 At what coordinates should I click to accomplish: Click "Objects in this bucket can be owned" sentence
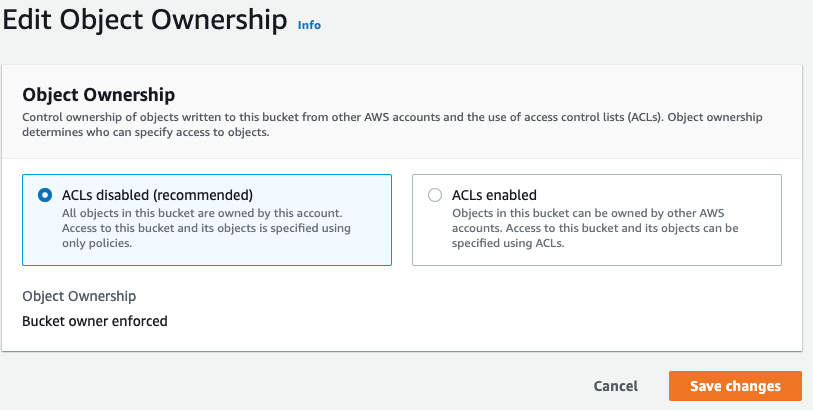[588, 213]
